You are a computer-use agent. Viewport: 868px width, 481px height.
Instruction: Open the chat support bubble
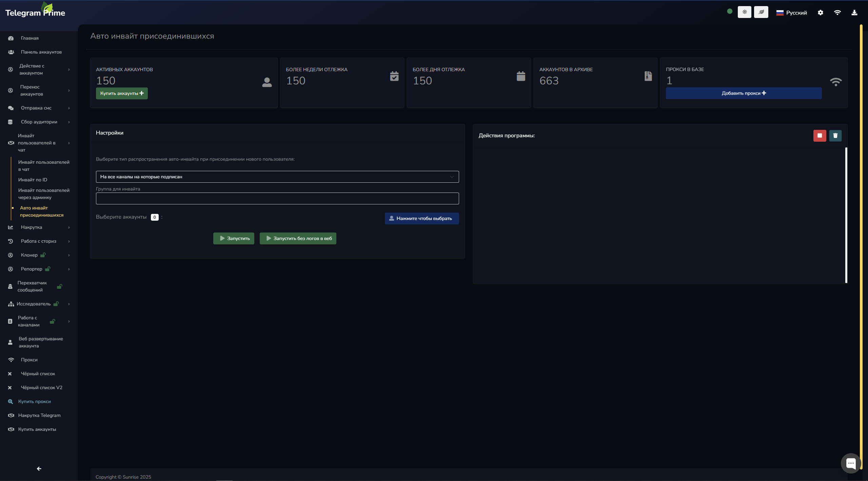click(851, 463)
